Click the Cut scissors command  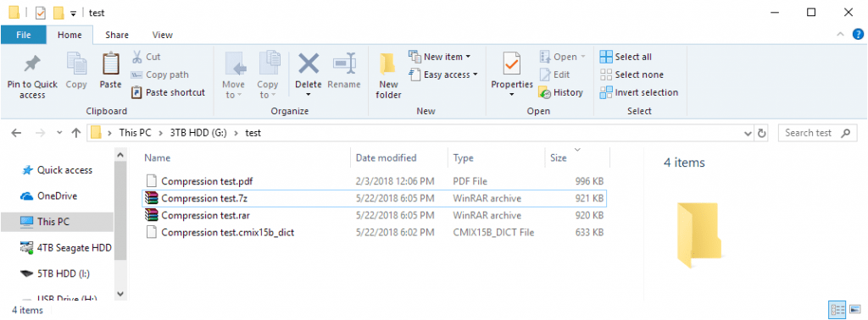click(x=146, y=57)
